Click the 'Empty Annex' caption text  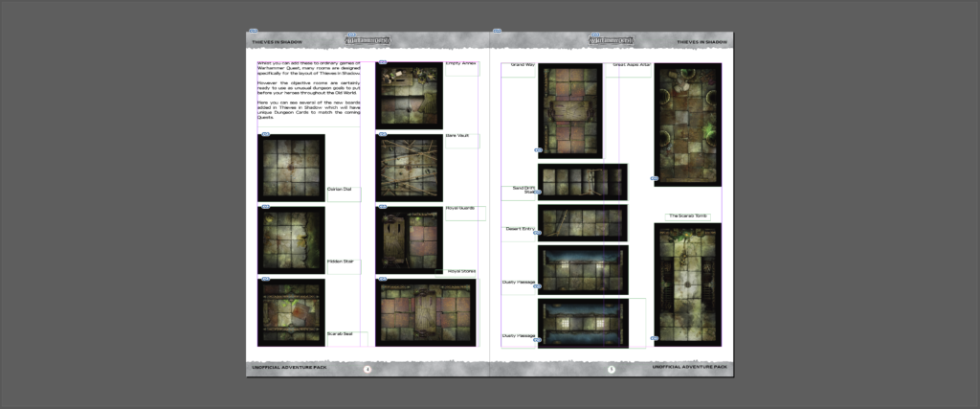tap(461, 63)
